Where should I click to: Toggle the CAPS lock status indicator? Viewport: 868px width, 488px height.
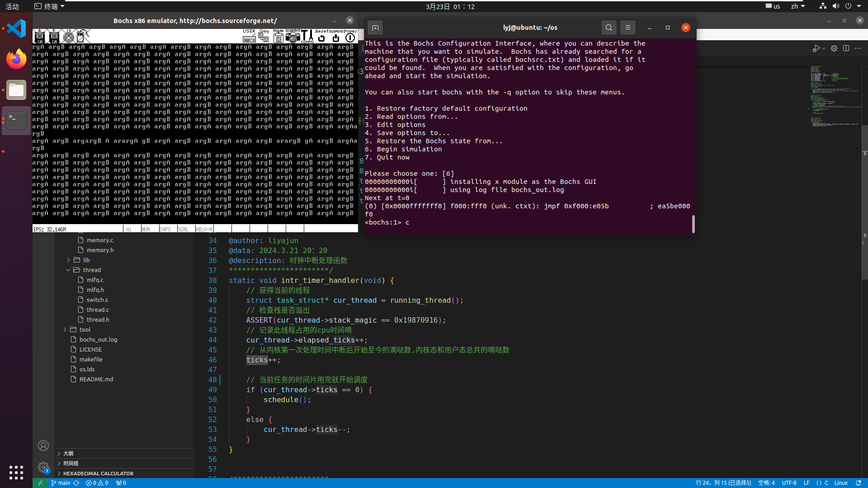166,229
